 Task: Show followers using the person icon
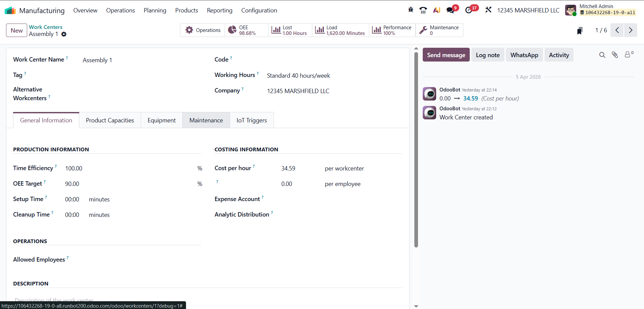(x=628, y=55)
